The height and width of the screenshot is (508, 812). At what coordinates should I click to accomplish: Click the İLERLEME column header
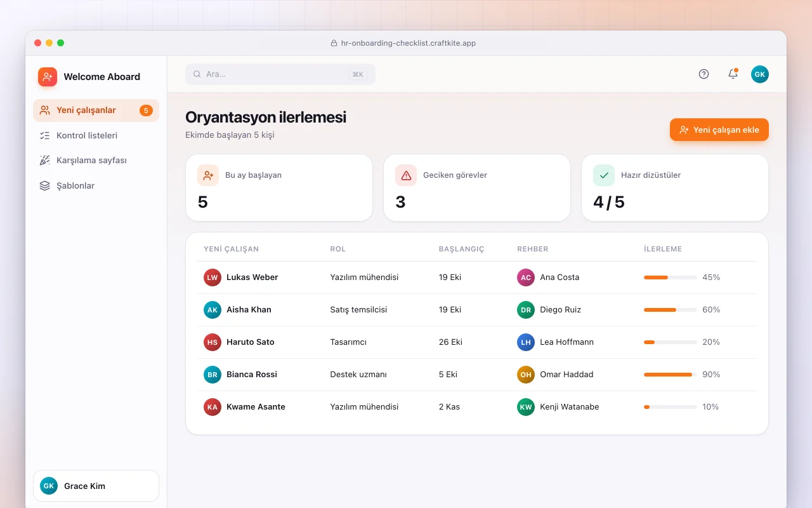663,249
